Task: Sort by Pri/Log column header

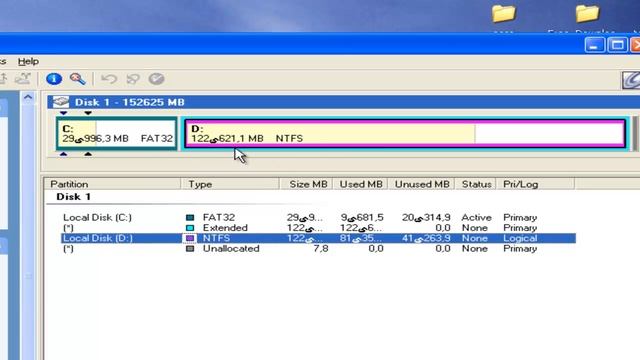Action: coord(535,184)
